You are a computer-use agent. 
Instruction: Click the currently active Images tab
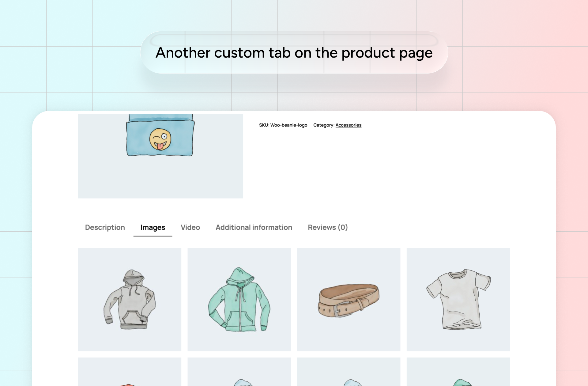tap(153, 227)
